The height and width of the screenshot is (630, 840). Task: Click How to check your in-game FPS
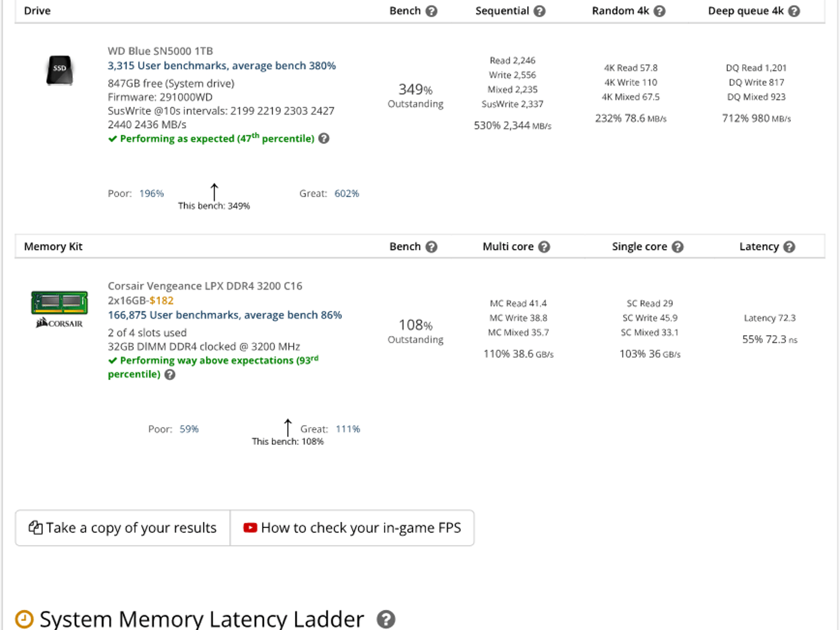[352, 528]
